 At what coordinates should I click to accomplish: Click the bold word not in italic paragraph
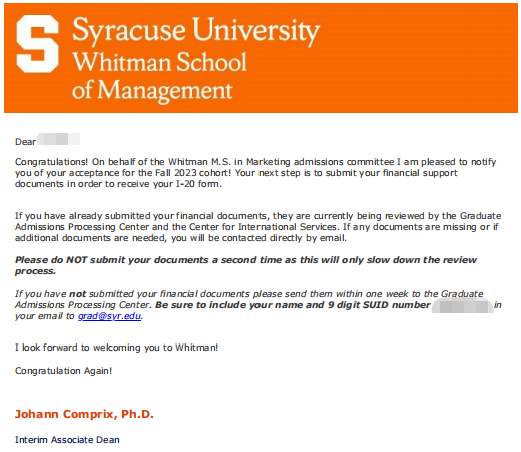tap(77, 294)
